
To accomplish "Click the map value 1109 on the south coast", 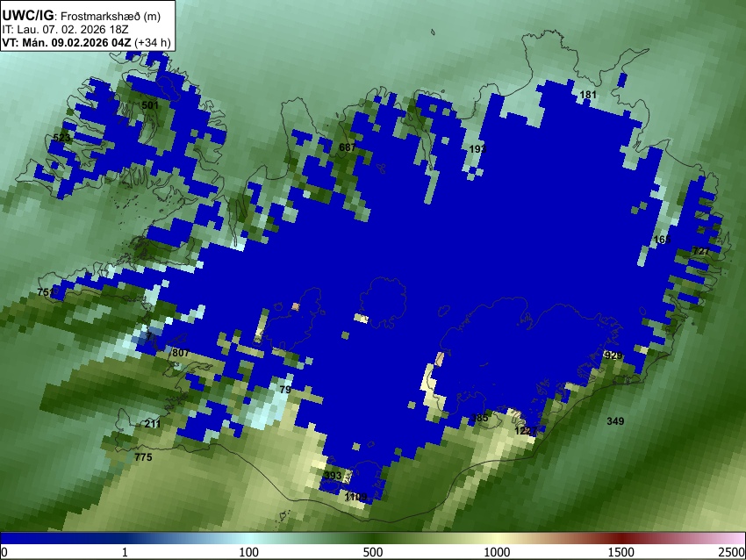I will 355,497.
